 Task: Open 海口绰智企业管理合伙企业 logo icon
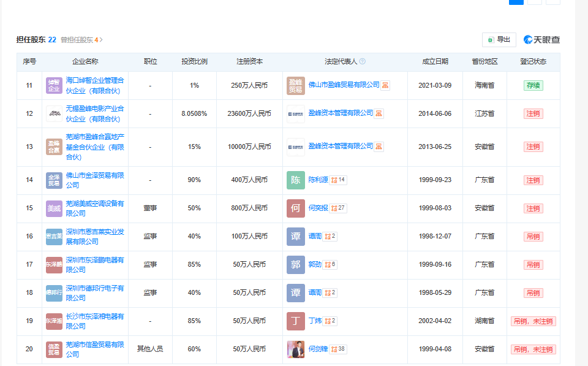[x=54, y=86]
